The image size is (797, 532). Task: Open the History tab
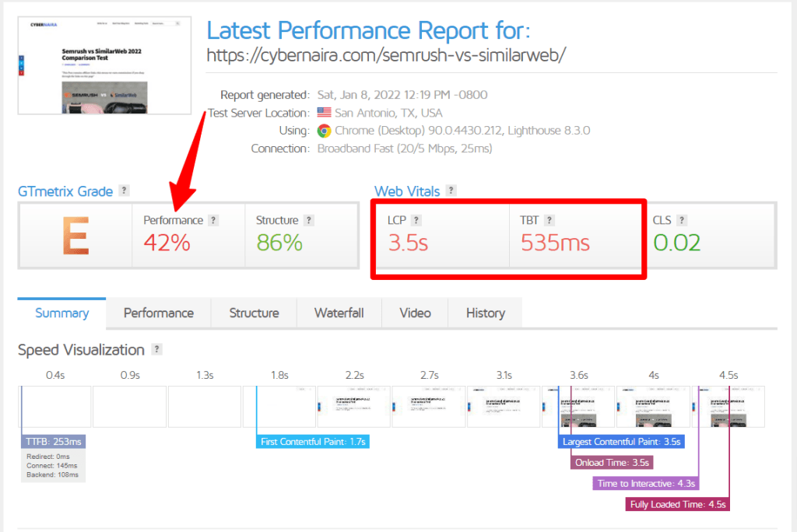pos(486,313)
